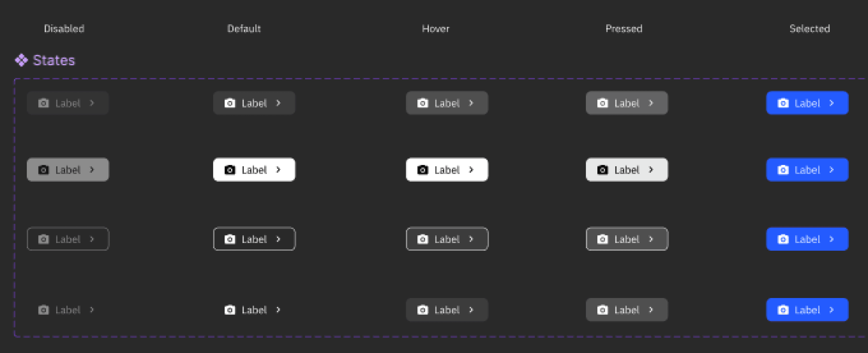Image resolution: width=868 pixels, height=353 pixels.
Task: Click the Selected column header
Action: [x=809, y=29]
